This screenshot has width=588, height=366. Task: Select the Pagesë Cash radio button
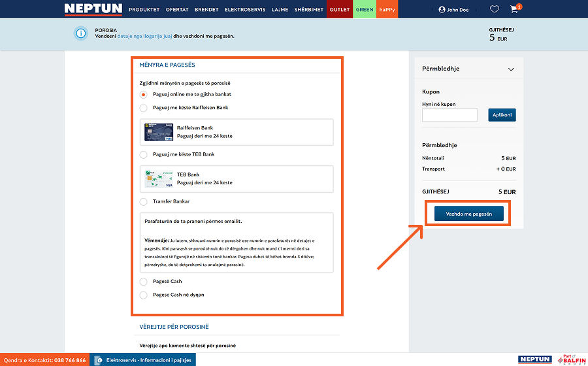144,282
